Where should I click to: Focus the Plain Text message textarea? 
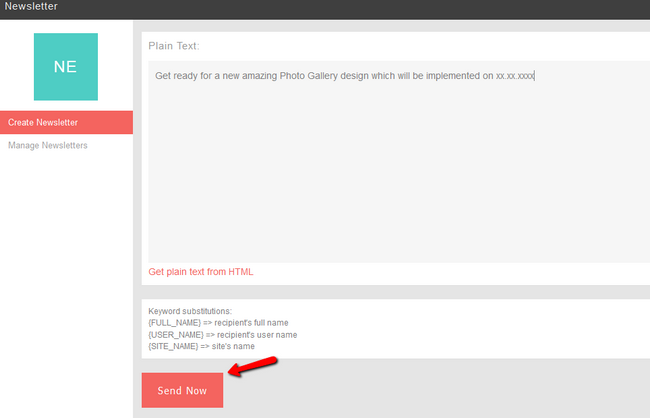399,162
